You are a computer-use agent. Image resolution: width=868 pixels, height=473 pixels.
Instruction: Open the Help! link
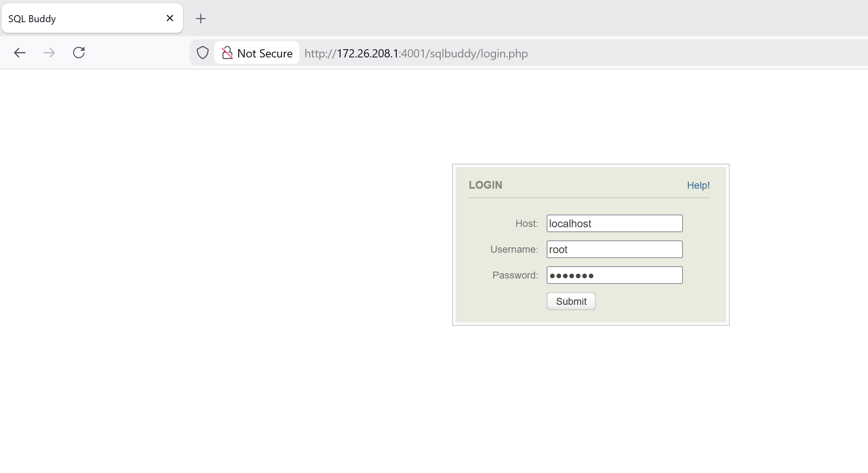pyautogui.click(x=698, y=185)
